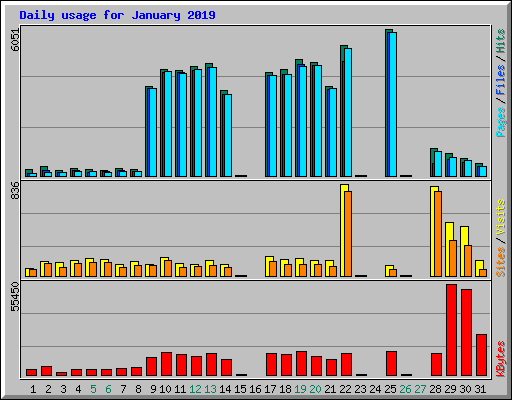The width and height of the screenshot is (512, 400).
Task: Select the day 30 orange sites bar
Action: point(468,261)
